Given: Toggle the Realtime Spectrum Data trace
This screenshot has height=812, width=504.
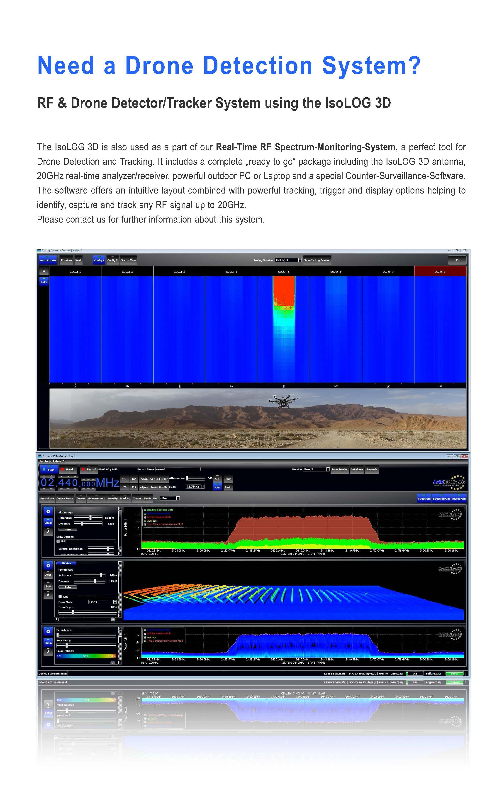Looking at the screenshot, I should (x=145, y=510).
